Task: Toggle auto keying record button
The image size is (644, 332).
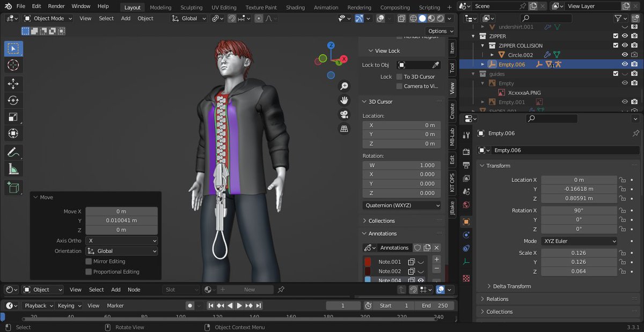Action: (189, 306)
